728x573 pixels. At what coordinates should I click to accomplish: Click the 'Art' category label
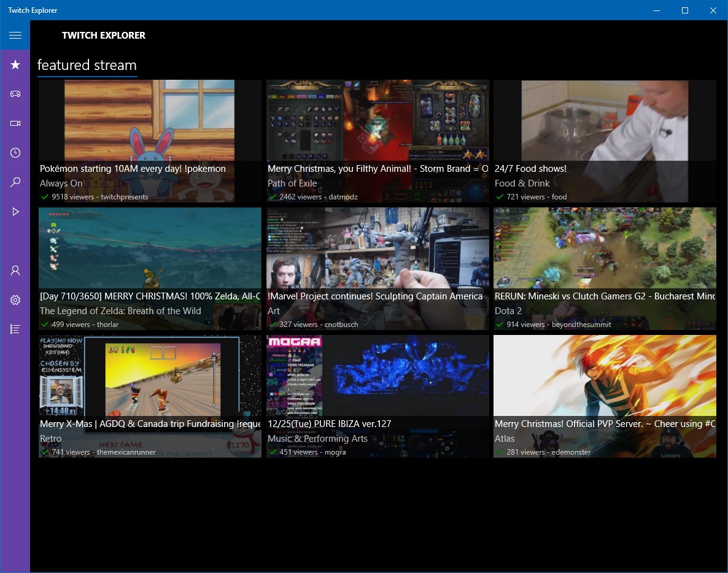(x=274, y=311)
